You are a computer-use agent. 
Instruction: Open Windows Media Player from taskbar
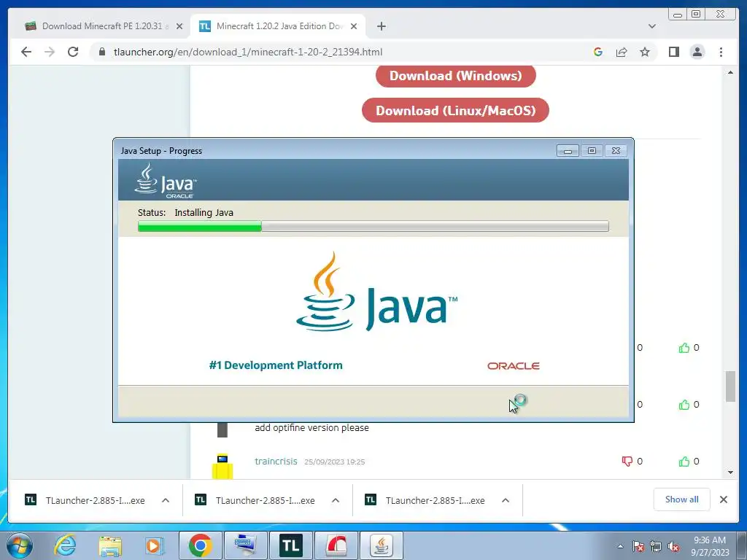click(x=154, y=545)
